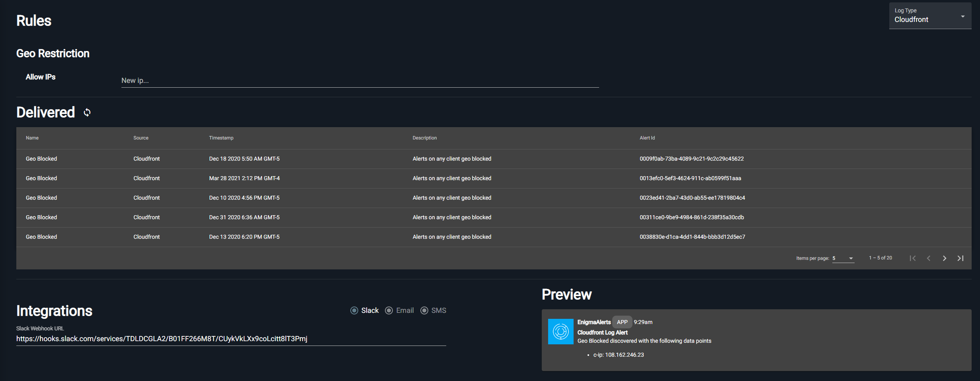Viewport: 980px width, 381px height.
Task: Select the Slack integration radio button
Action: (354, 310)
